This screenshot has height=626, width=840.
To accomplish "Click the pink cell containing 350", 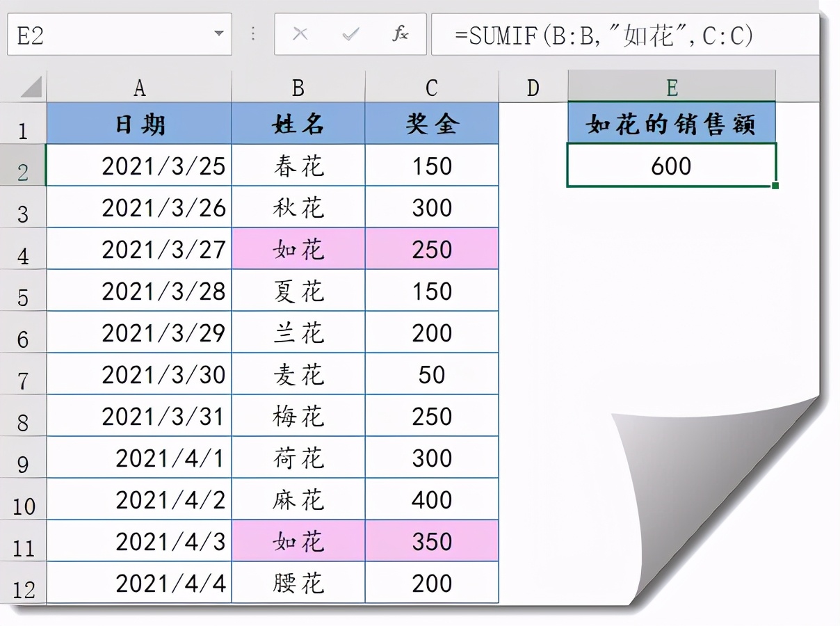I will tap(431, 541).
